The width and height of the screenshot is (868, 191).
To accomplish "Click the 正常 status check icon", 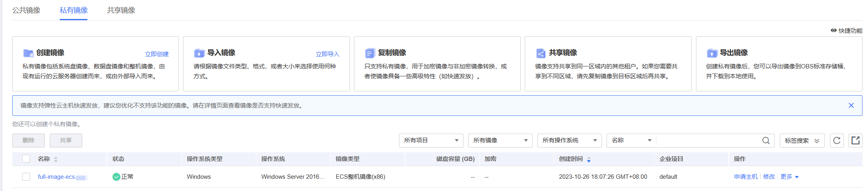I will [116, 177].
